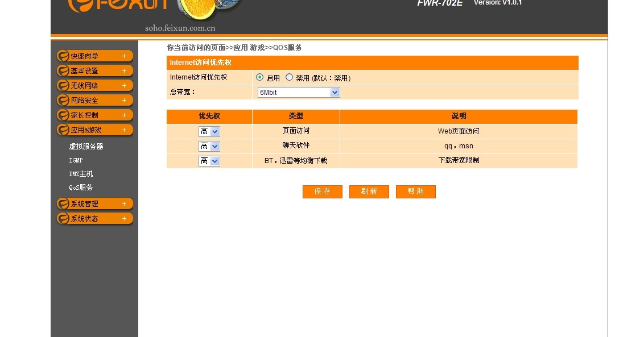Click soho.feixun.com.cn in the header

click(x=180, y=28)
